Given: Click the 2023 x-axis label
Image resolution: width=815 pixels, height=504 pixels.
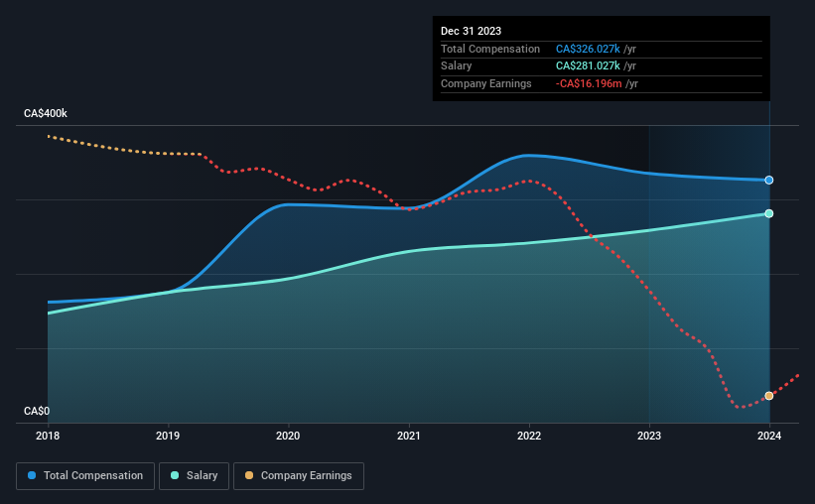Looking at the screenshot, I should tap(649, 436).
